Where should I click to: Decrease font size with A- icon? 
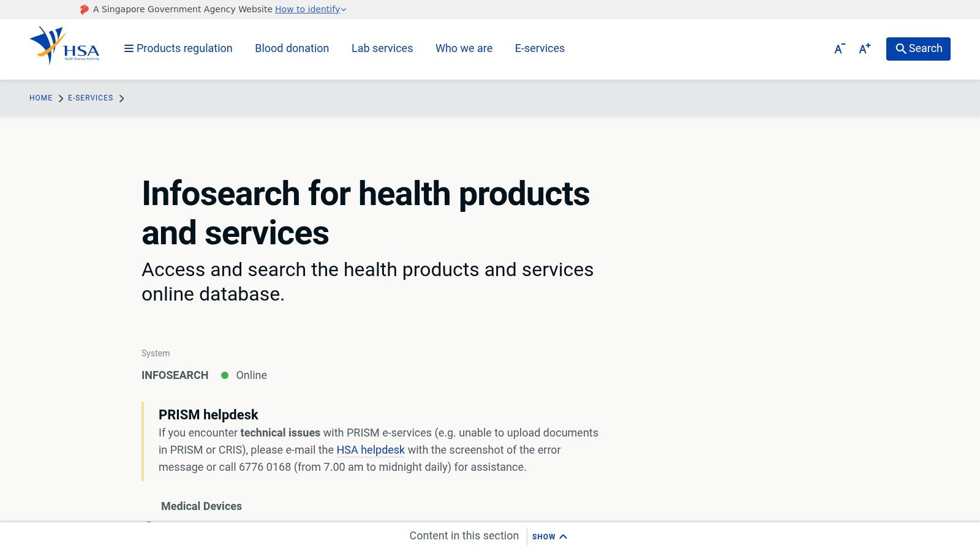pos(840,49)
